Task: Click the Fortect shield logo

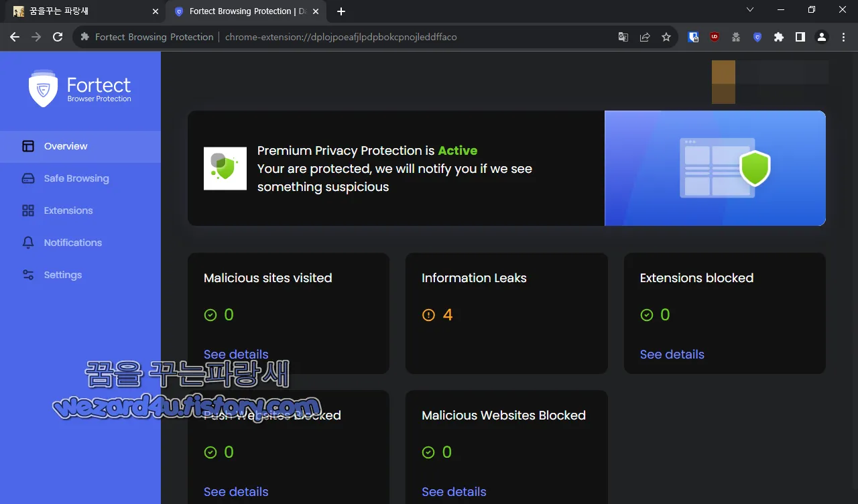Action: coord(44,88)
